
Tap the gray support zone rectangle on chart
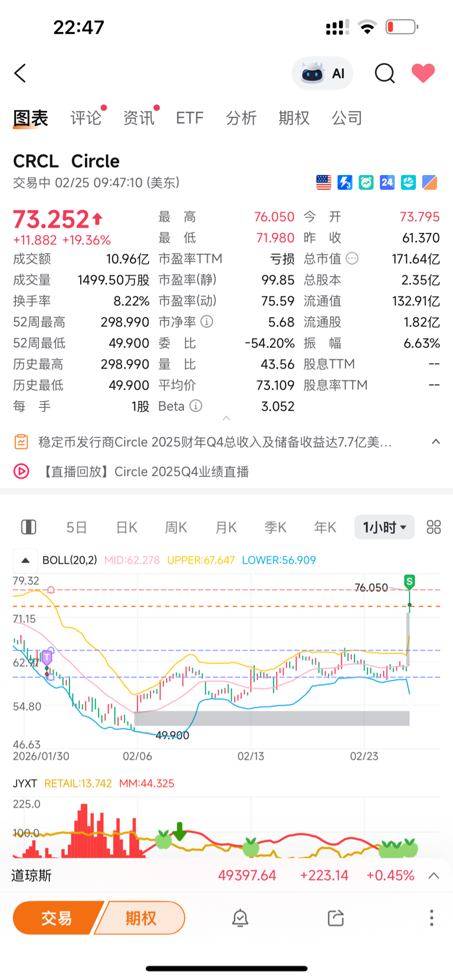pyautogui.click(x=272, y=718)
